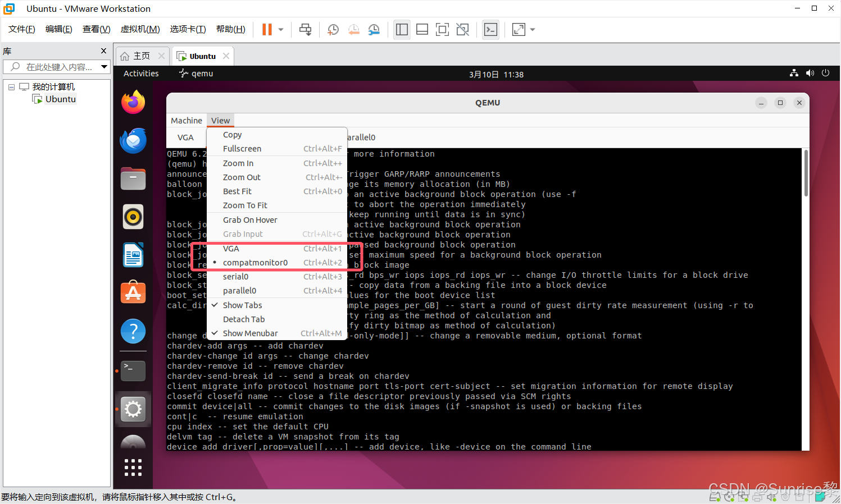Open the 文件 menu
841x504 pixels.
pyautogui.click(x=22, y=29)
